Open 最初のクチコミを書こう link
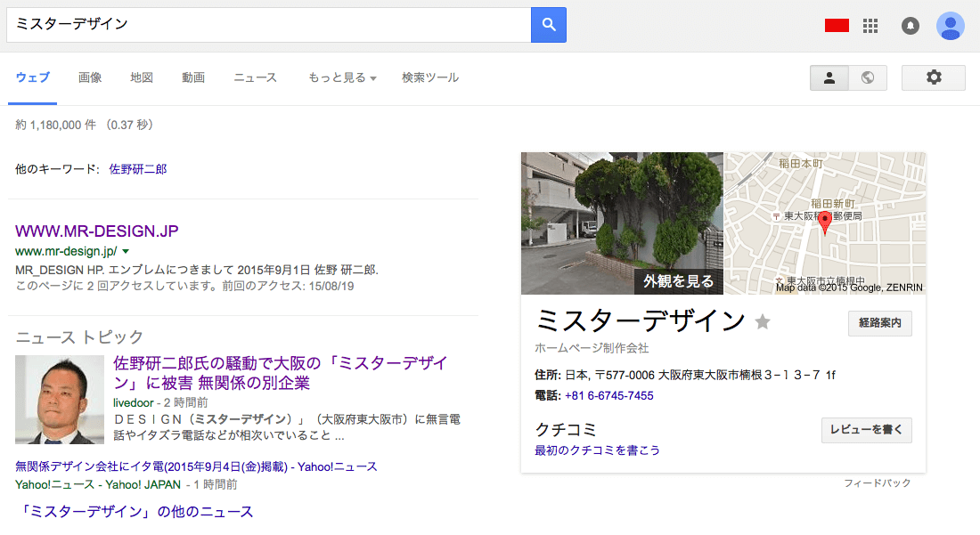This screenshot has width=980, height=535. click(x=597, y=450)
